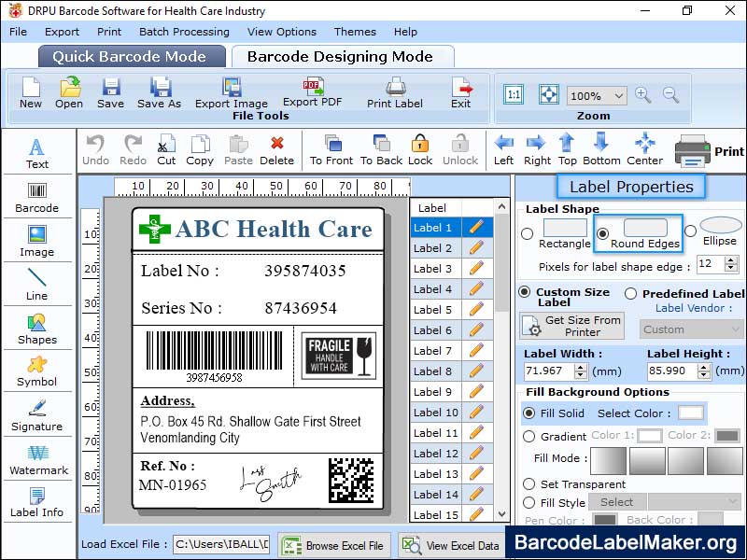The width and height of the screenshot is (747, 560).
Task: Open the Batch Processing menu
Action: (x=184, y=32)
